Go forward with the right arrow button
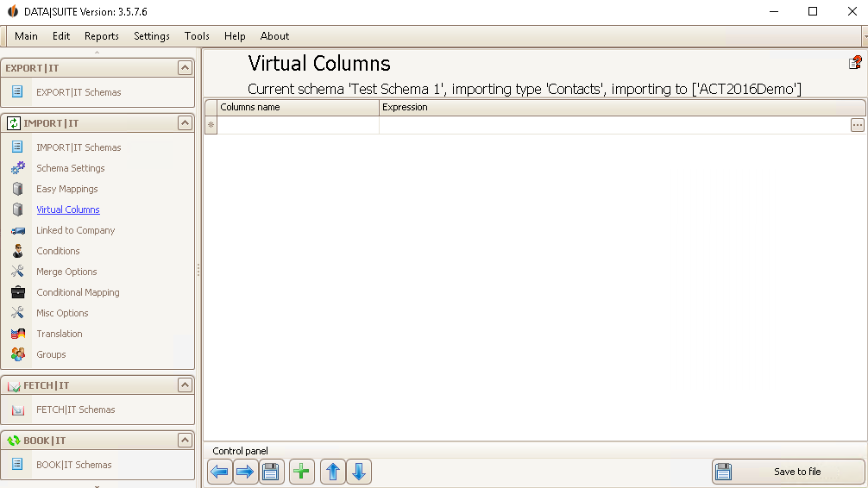The width and height of the screenshot is (868, 488). 245,472
